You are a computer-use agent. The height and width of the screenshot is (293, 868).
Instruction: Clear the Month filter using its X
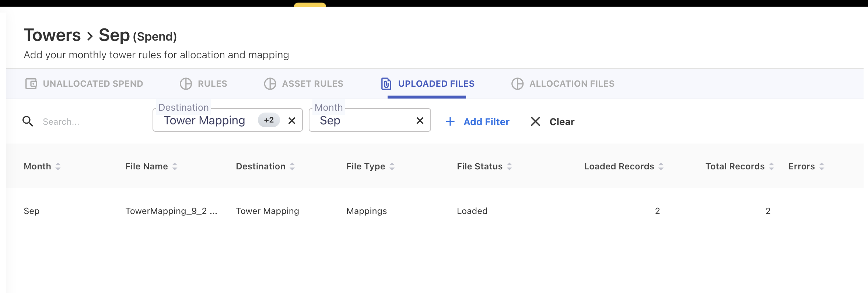point(420,121)
